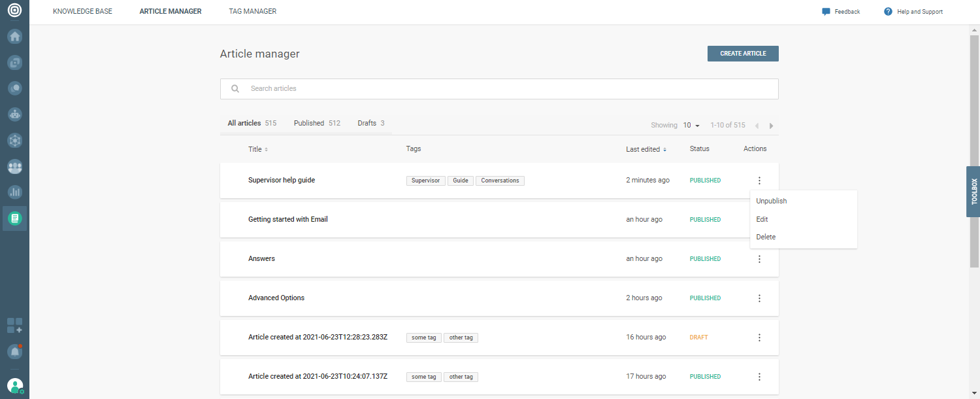Screen dimensions: 980x399
Task: Open actions menu for Advanced Options article
Action: (x=759, y=298)
